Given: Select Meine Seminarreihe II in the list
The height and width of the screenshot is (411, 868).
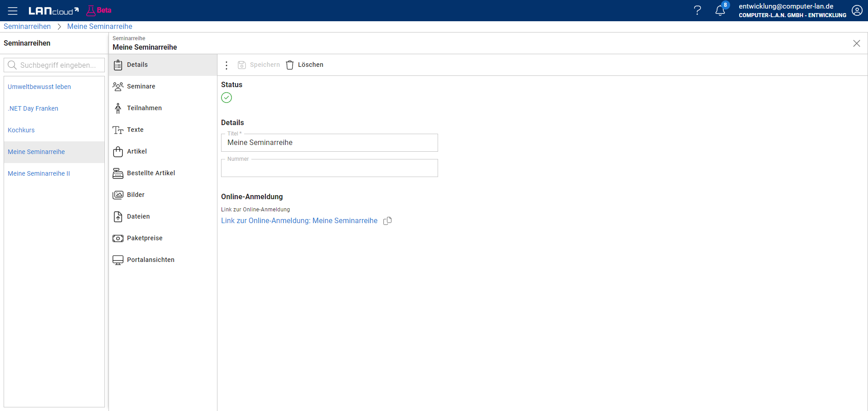Looking at the screenshot, I should click(54, 174).
